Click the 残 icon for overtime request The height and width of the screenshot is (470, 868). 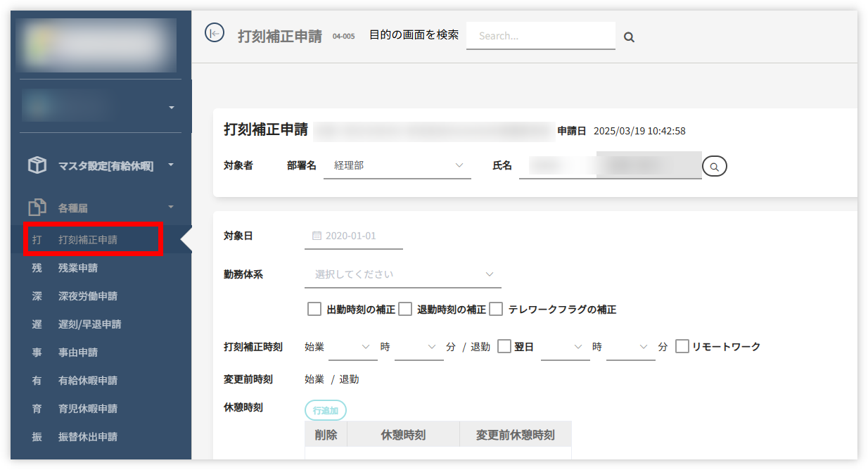tap(37, 268)
